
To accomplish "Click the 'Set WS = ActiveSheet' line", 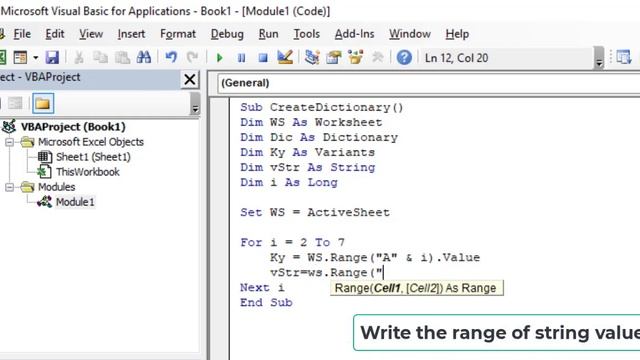I will (x=315, y=213).
